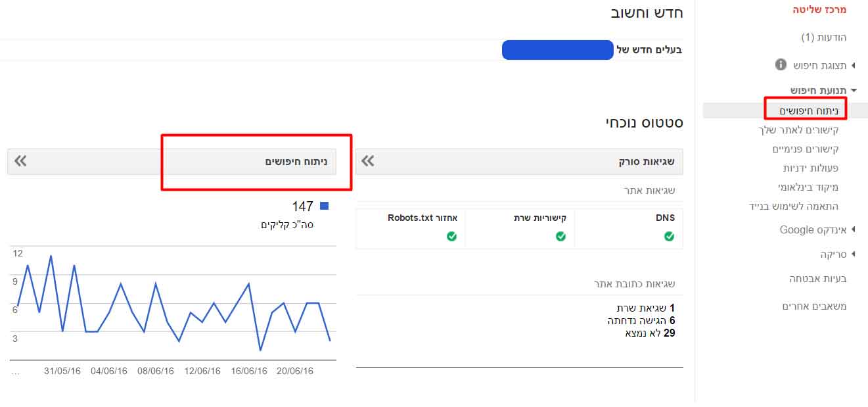Image resolution: width=868 pixels, height=407 pixels.
Task: Open בעיות אבטחה page
Action: tap(818, 279)
